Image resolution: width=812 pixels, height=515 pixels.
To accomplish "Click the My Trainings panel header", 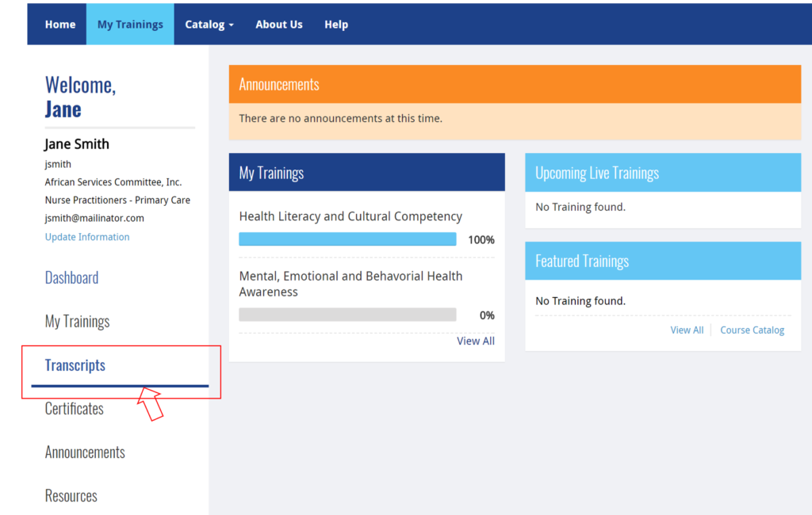I will pyautogui.click(x=366, y=173).
